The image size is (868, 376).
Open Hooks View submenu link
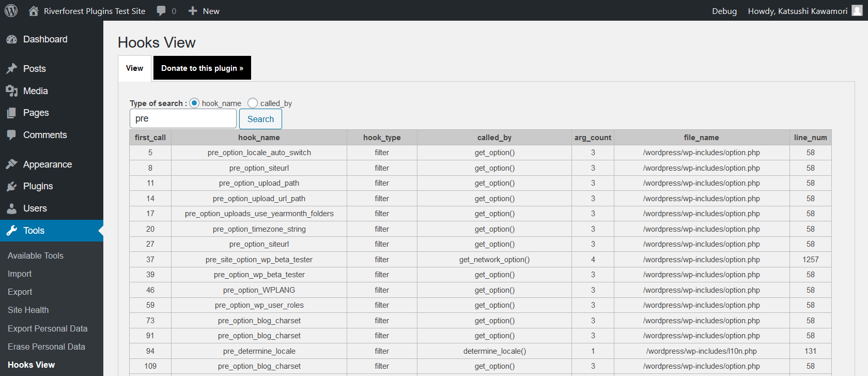pyautogui.click(x=31, y=365)
